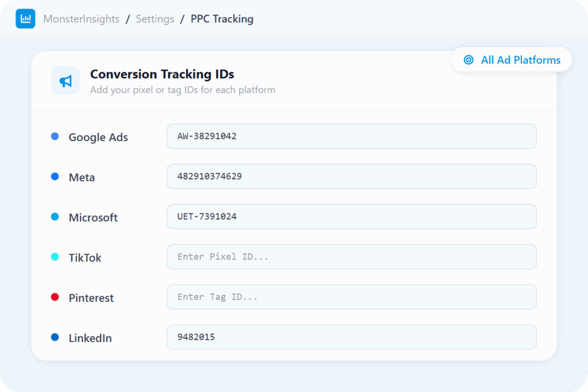Click the megaphone icon beside Conversion Tracking IDs

[65, 81]
